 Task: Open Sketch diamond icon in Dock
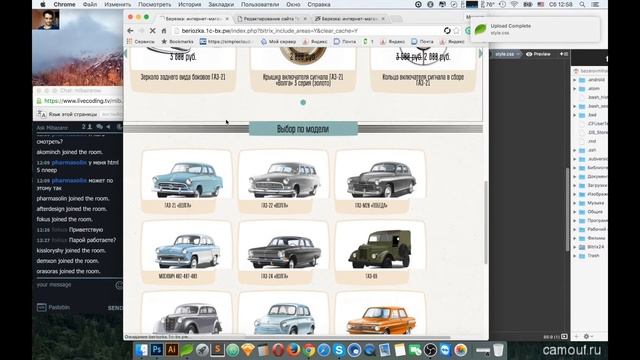click(x=248, y=350)
